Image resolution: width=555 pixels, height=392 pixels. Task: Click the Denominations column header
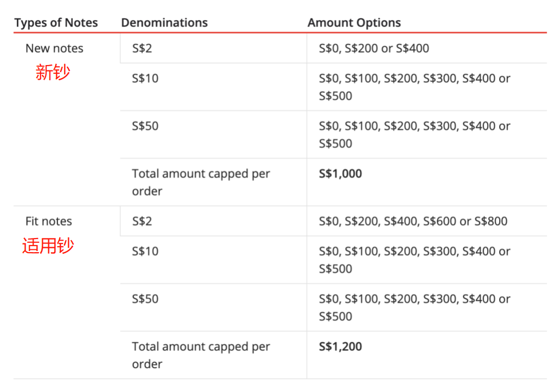164,23
